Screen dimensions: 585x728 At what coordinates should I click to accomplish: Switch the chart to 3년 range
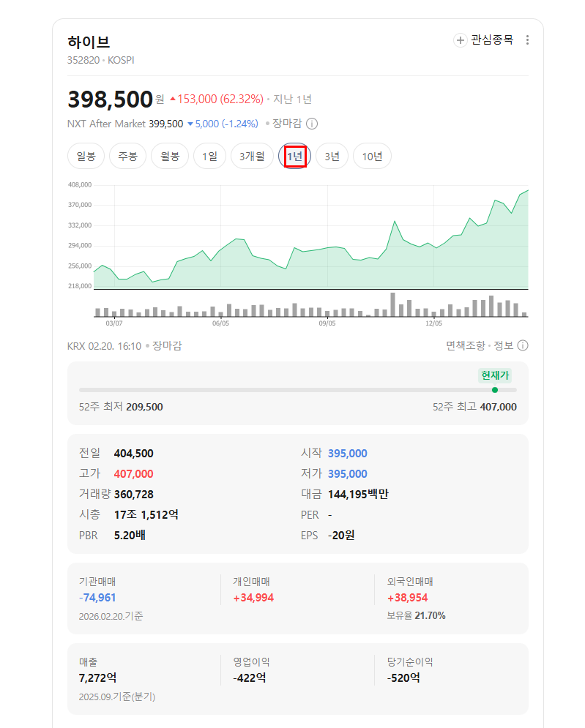pyautogui.click(x=332, y=156)
